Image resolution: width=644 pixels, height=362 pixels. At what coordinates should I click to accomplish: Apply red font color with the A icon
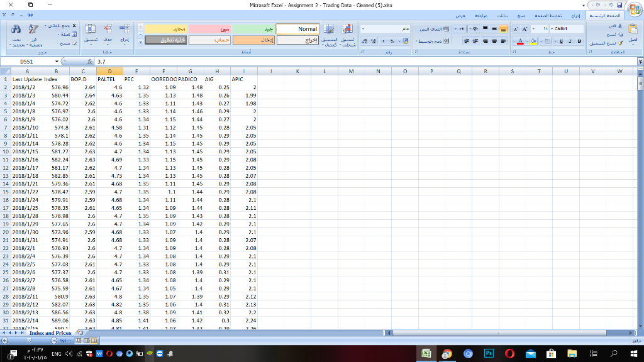[x=520, y=41]
